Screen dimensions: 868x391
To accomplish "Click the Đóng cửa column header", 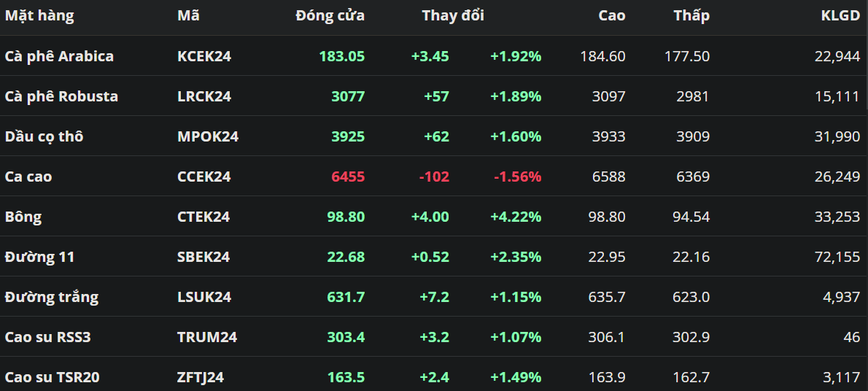I will tap(330, 15).
